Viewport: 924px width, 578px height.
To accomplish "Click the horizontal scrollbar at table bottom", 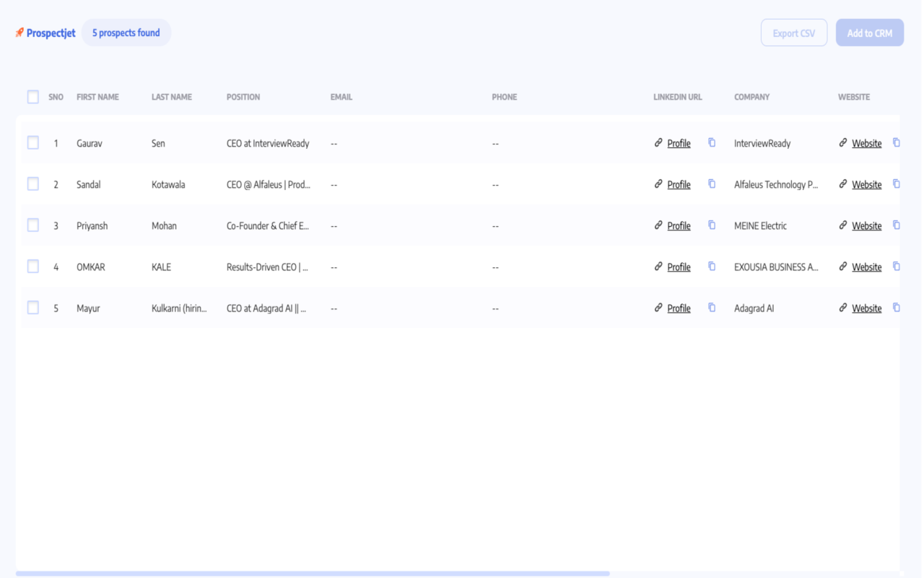I will pos(313,574).
